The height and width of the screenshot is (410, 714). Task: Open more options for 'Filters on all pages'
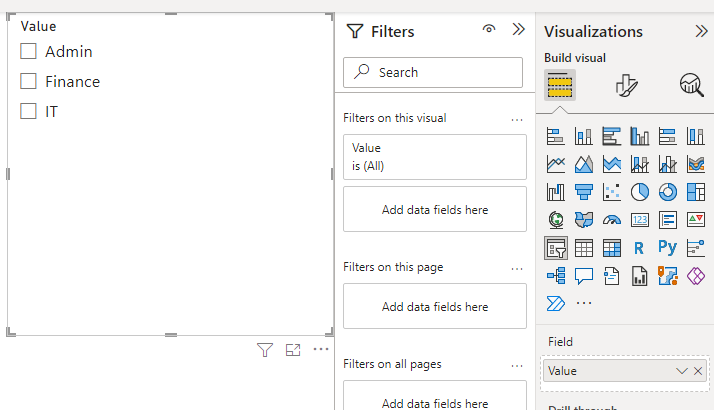tap(517, 366)
